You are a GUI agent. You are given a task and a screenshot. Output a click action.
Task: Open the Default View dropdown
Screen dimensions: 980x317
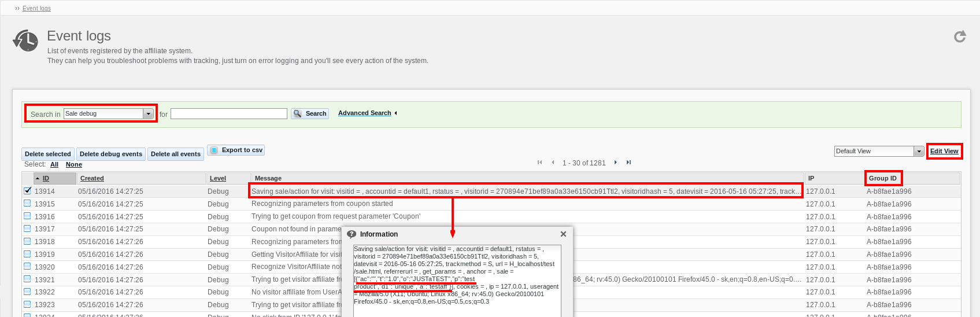[919, 152]
